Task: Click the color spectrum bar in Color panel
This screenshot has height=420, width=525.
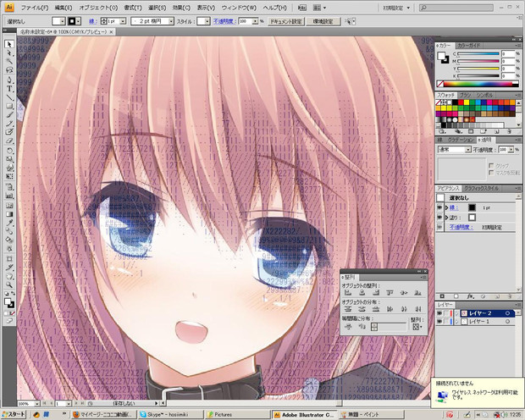Action: [478, 84]
